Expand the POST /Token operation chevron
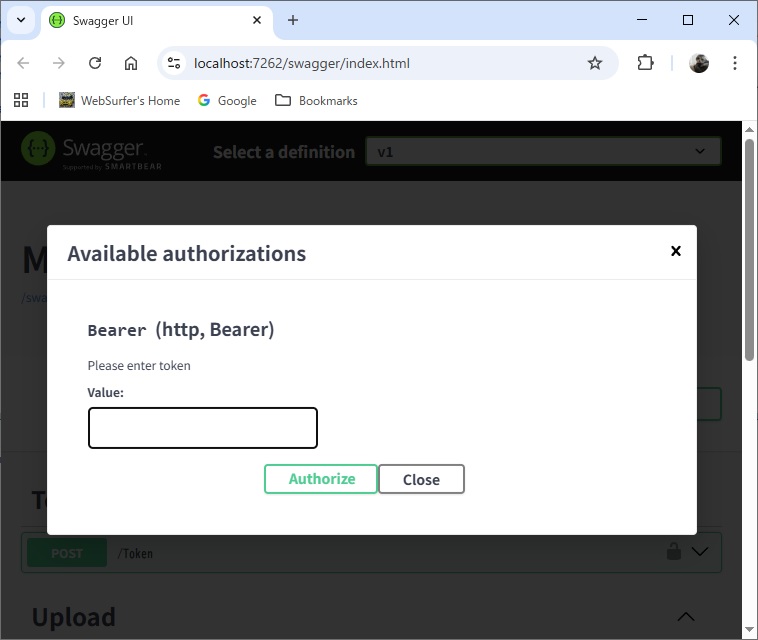 (700, 552)
